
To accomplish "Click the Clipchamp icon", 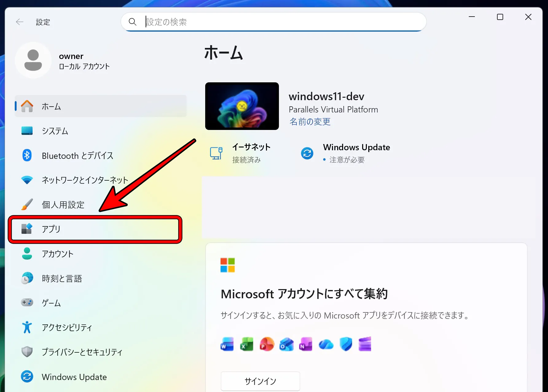I will pos(365,344).
